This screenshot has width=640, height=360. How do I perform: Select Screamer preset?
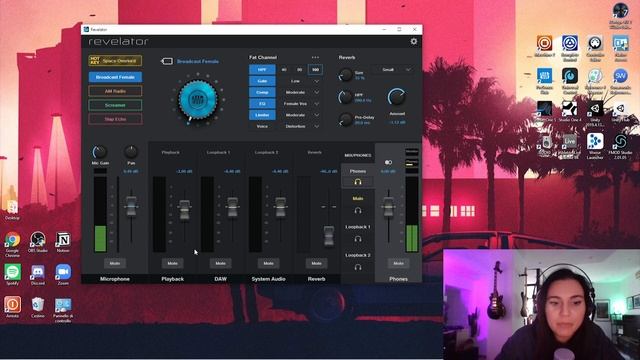115,105
